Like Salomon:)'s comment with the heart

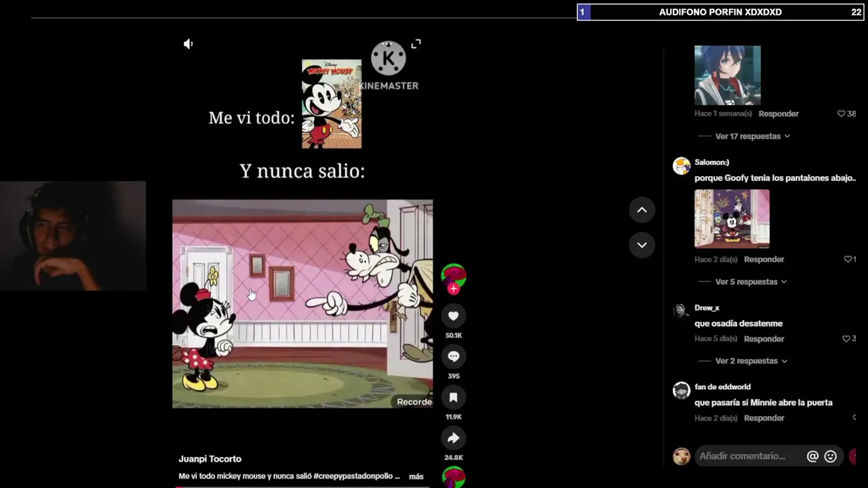point(847,260)
